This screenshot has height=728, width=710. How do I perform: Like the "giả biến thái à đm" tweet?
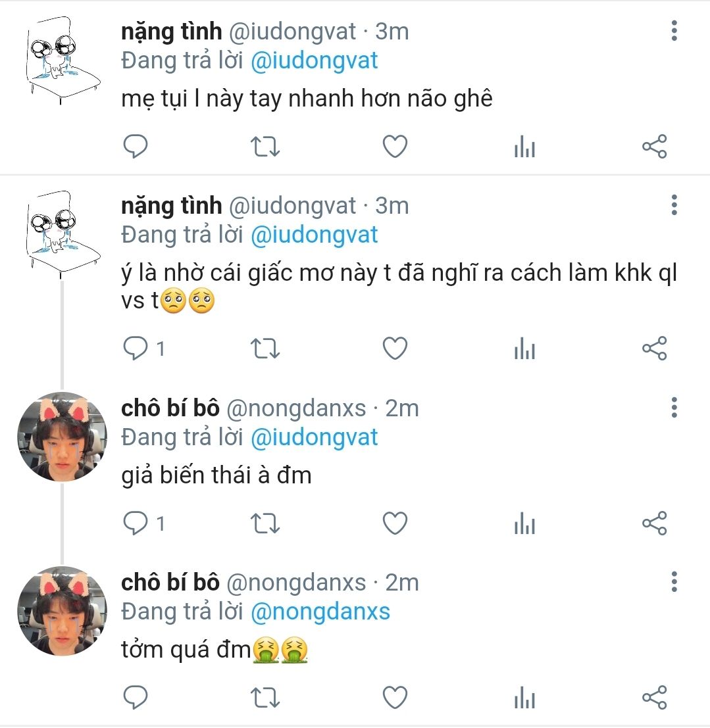point(395,523)
